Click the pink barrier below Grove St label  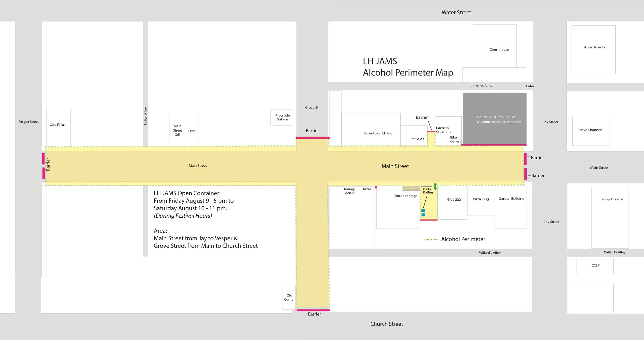click(x=313, y=138)
